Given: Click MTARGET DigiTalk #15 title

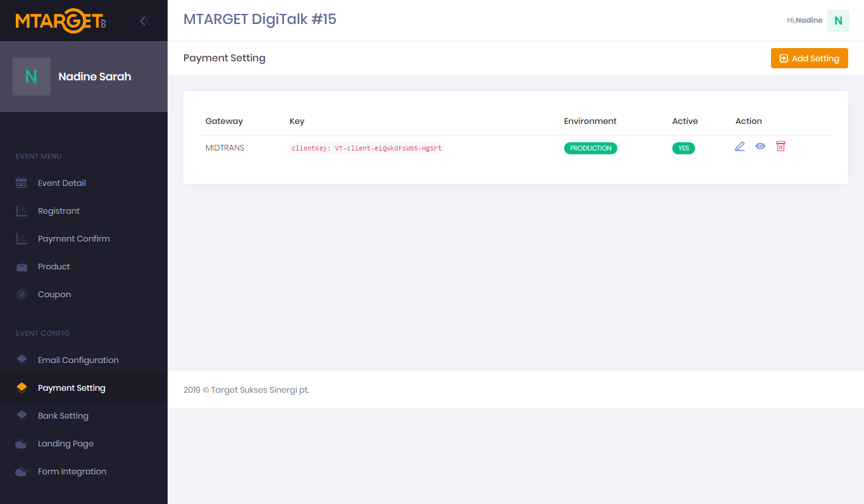Looking at the screenshot, I should click(260, 20).
